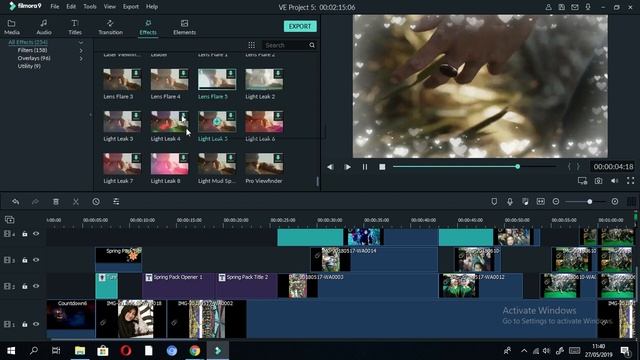Select the Pro Viewfinder effect thumbnail
The height and width of the screenshot is (360, 640).
click(x=264, y=164)
